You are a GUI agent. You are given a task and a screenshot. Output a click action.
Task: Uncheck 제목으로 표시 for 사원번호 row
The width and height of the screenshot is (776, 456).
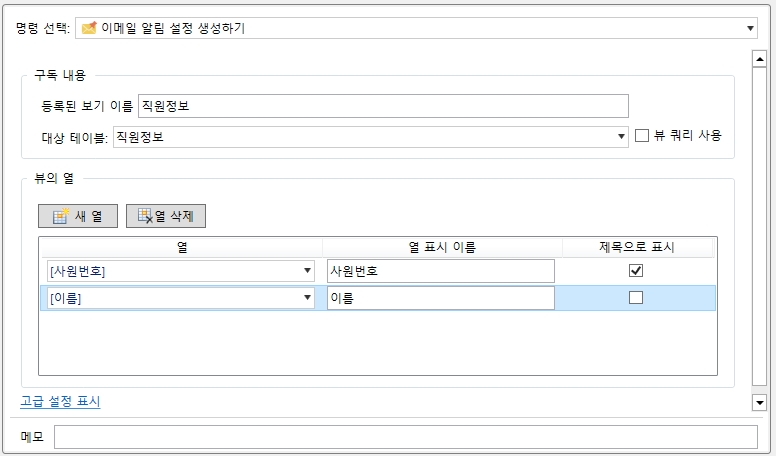[x=635, y=271]
